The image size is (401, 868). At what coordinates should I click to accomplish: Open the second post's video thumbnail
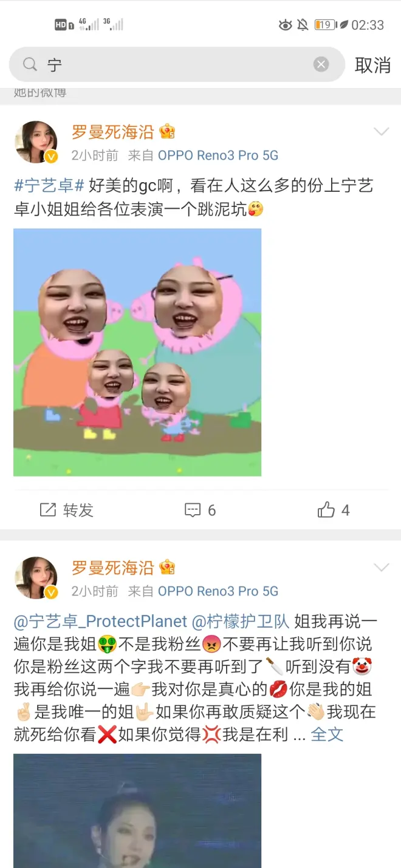point(137,811)
